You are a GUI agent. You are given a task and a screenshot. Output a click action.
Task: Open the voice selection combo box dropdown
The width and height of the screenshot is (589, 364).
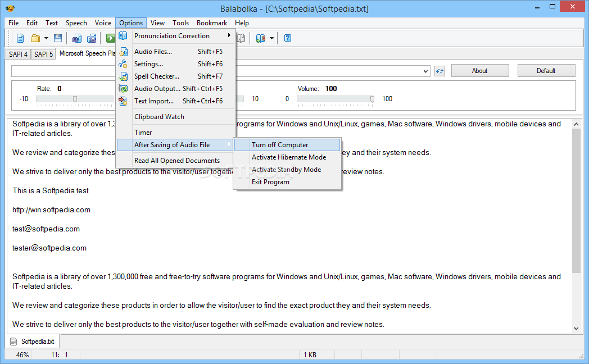[x=425, y=71]
